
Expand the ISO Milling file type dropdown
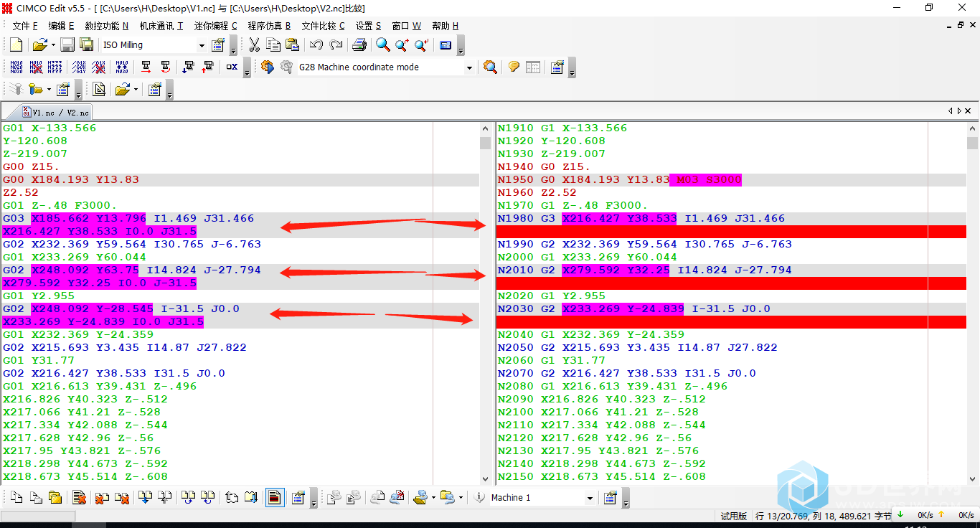202,44
